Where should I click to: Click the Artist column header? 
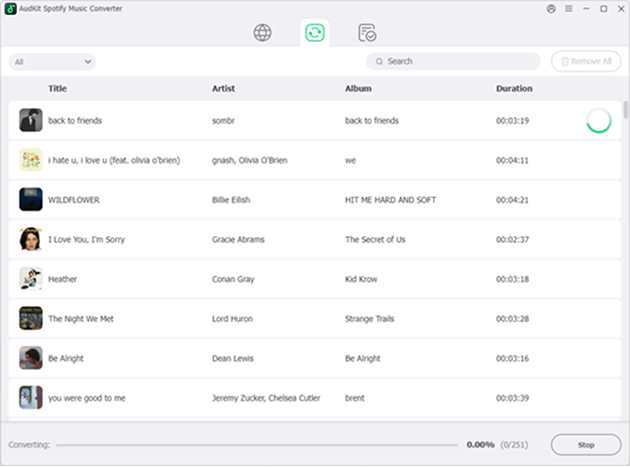click(223, 88)
